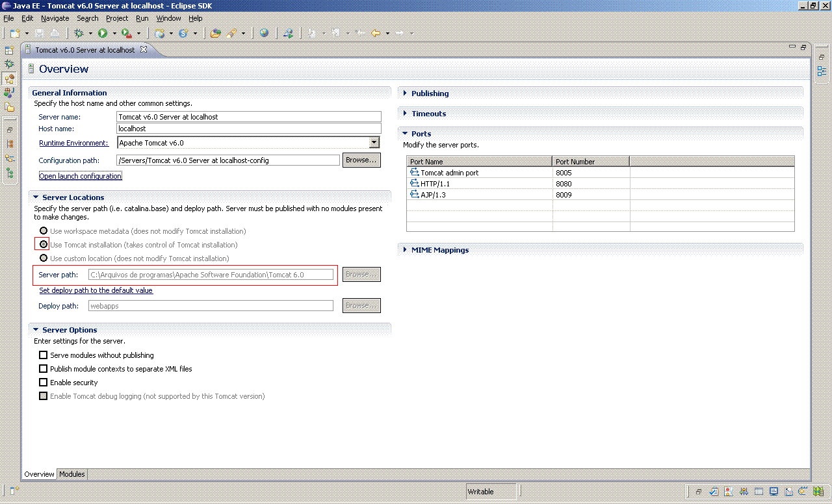The image size is (832, 504).
Task: Open green tree fast view icon at left
Action: (10, 173)
